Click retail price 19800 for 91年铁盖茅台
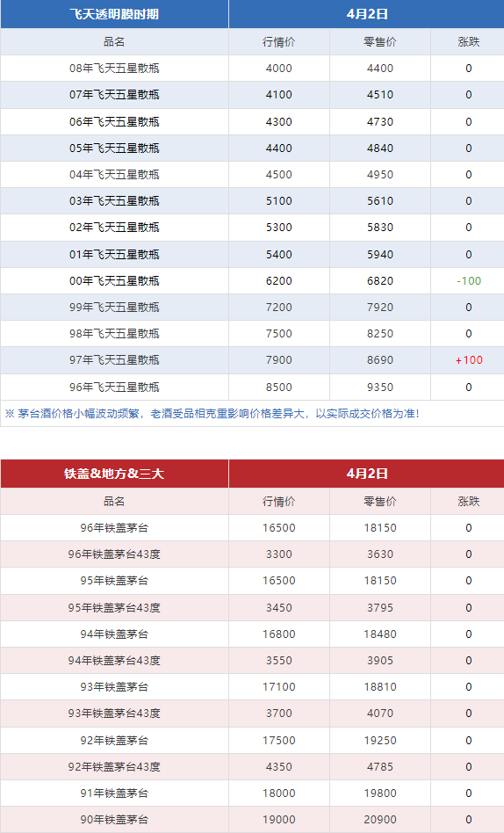504x833 pixels. click(379, 793)
